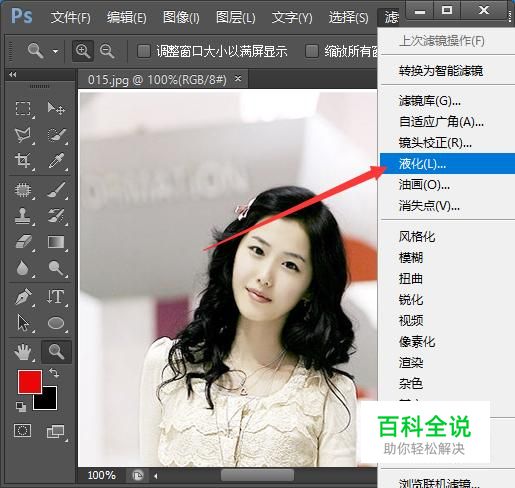Select the Move tool
Viewport: 515px width, 488px height.
56,109
